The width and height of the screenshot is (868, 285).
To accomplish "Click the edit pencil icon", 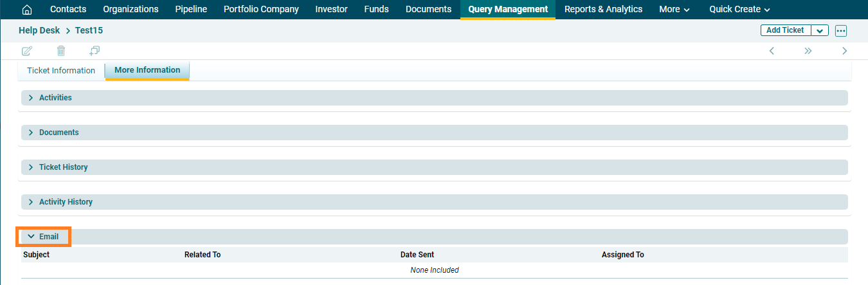I will click(x=27, y=51).
